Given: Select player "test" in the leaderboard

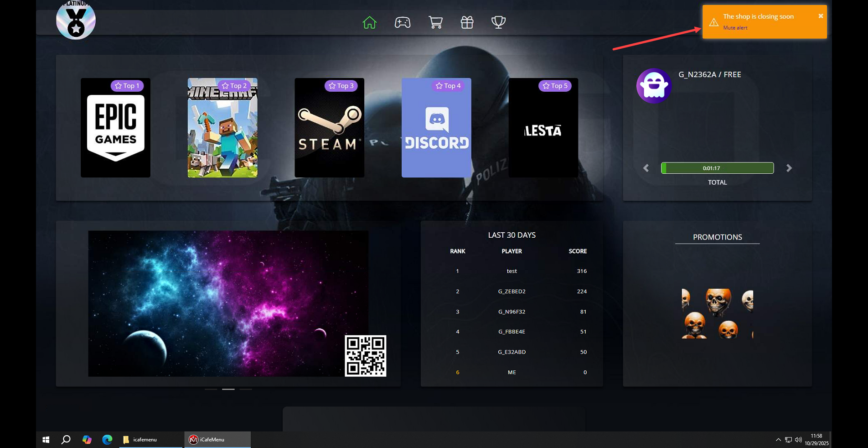Looking at the screenshot, I should click(511, 271).
